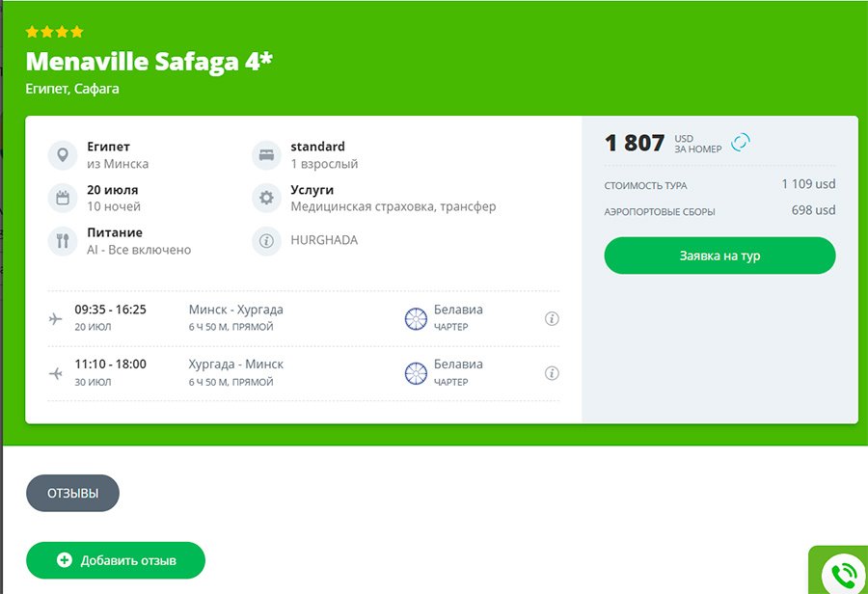Click the info icon beside HURGHADA

click(266, 241)
